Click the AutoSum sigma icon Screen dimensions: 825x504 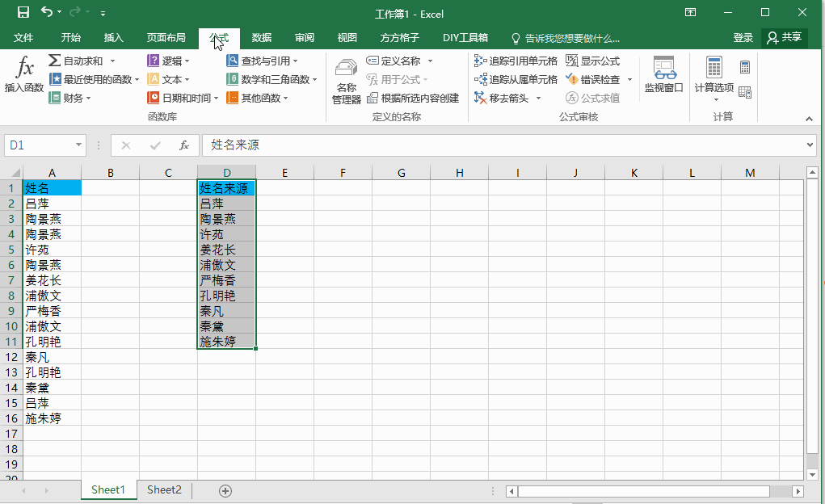click(x=54, y=61)
